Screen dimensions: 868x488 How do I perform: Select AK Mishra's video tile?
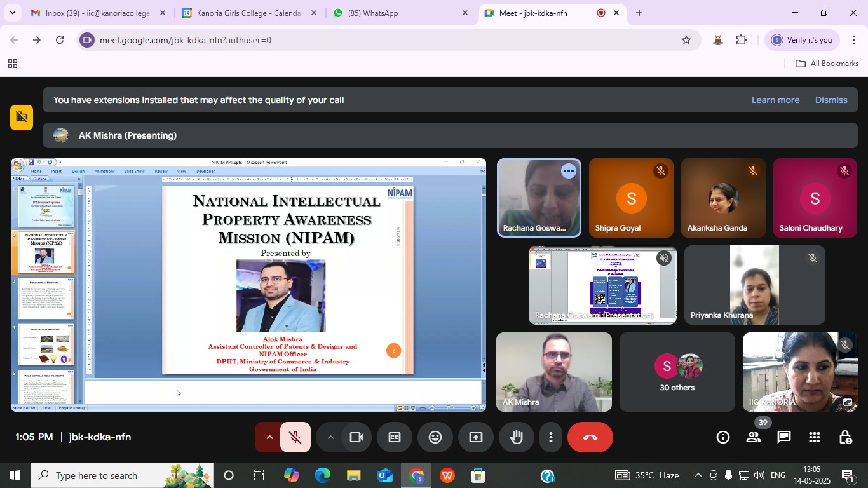[554, 372]
